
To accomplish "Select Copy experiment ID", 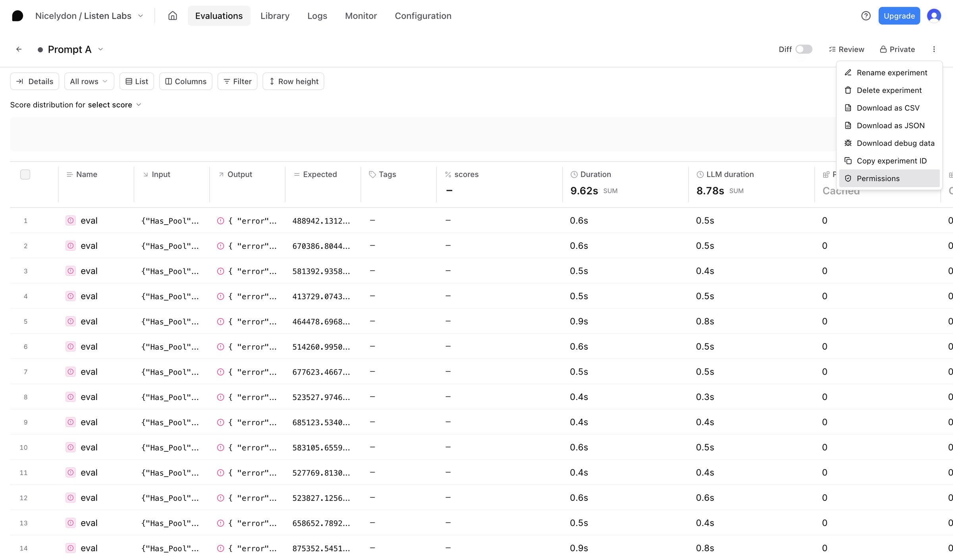I will click(x=889, y=161).
